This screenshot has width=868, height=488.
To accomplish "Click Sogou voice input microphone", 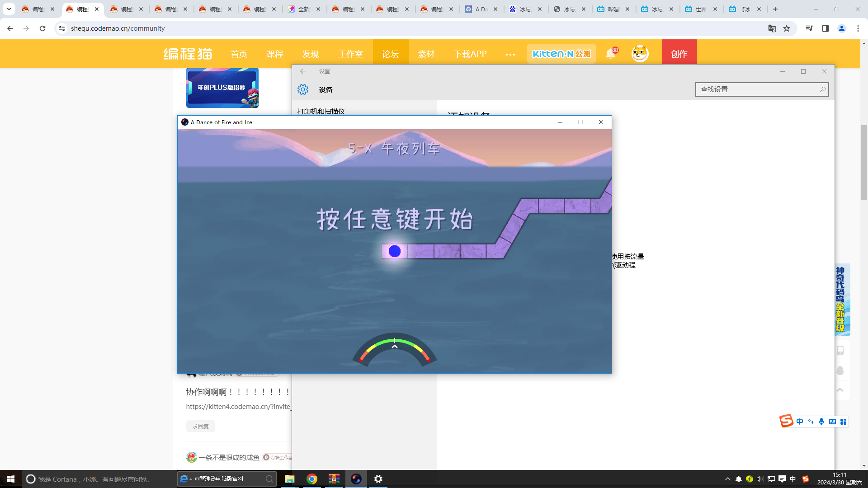I will pos(821,422).
